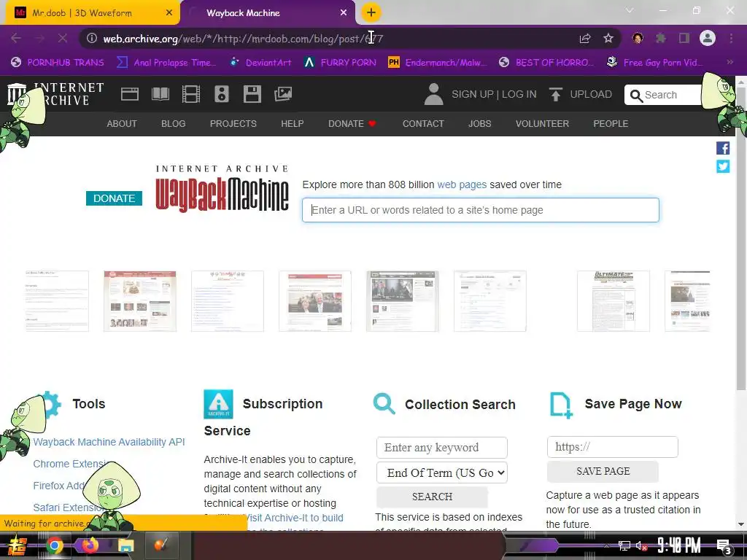This screenshot has height=560, width=747.
Task: Click the Wayback Machine URL input field
Action: pyautogui.click(x=480, y=210)
